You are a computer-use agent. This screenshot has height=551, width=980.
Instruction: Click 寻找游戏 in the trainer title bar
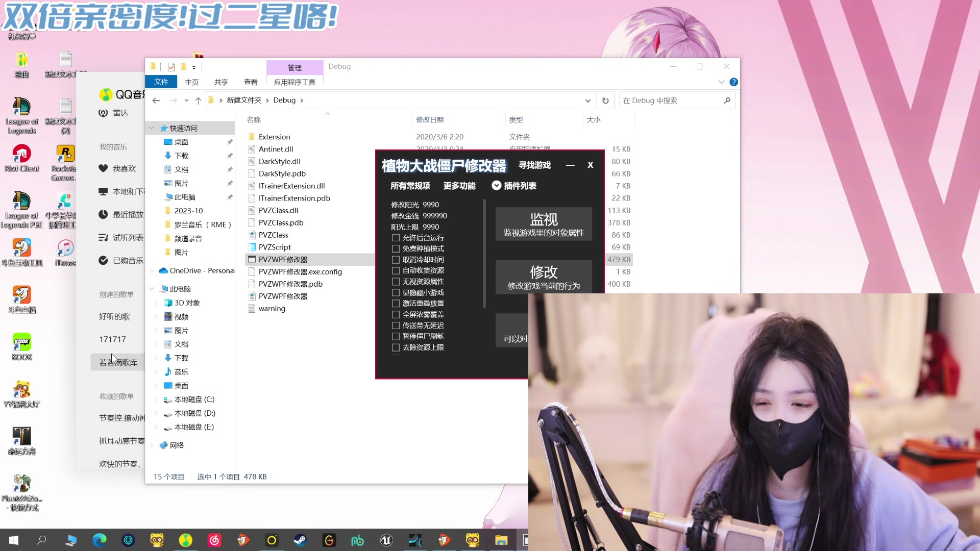click(534, 165)
